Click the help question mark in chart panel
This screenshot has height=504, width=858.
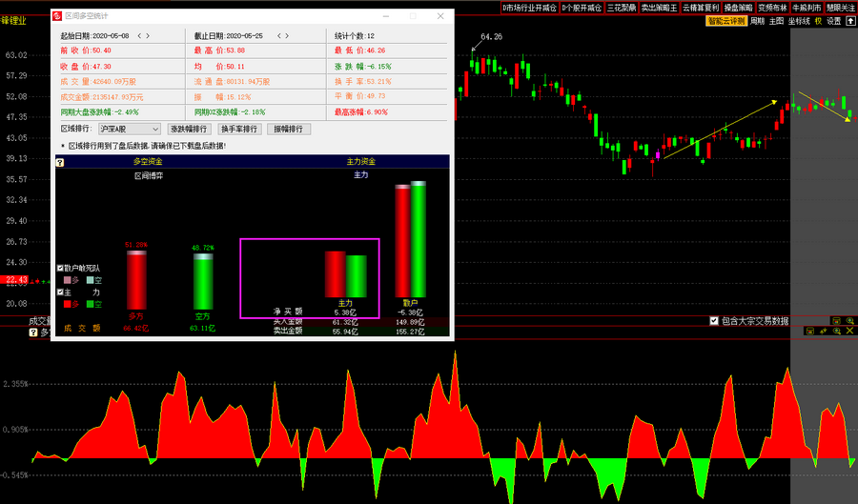point(60,163)
